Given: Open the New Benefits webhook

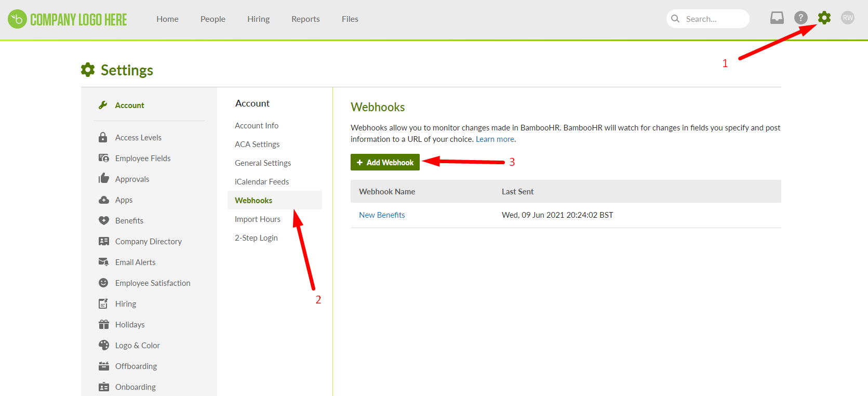Looking at the screenshot, I should click(x=382, y=215).
